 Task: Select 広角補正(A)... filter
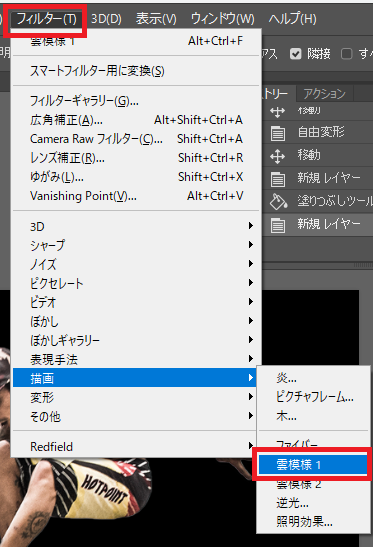coord(136,120)
